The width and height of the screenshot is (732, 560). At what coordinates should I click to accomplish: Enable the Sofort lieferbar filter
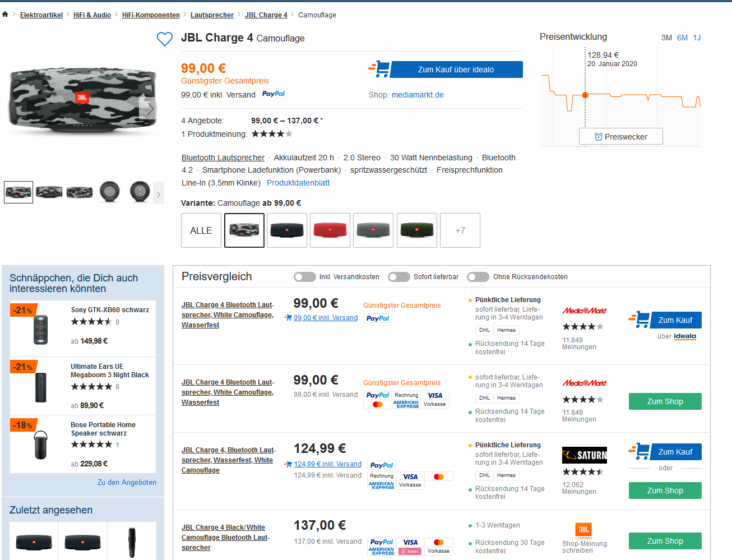pos(399,277)
